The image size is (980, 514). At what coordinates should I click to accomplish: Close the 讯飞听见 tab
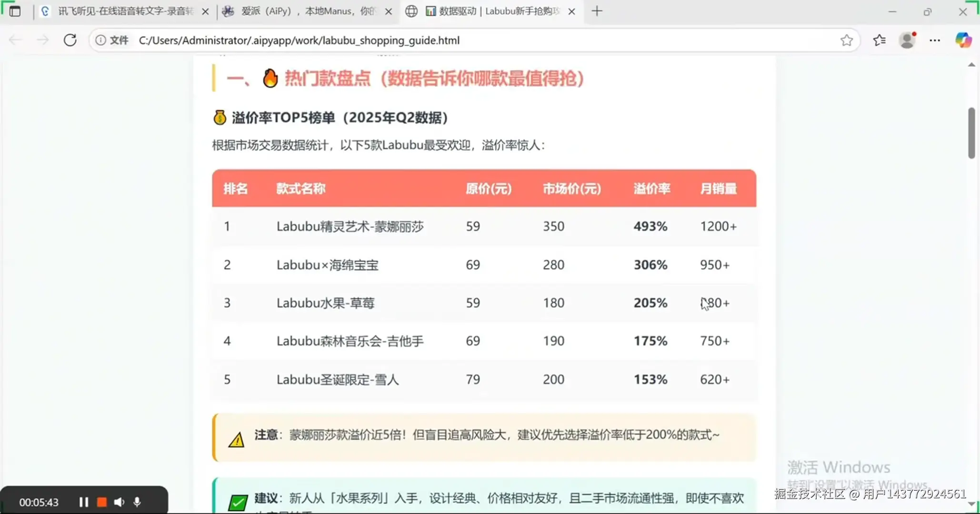pos(205,11)
